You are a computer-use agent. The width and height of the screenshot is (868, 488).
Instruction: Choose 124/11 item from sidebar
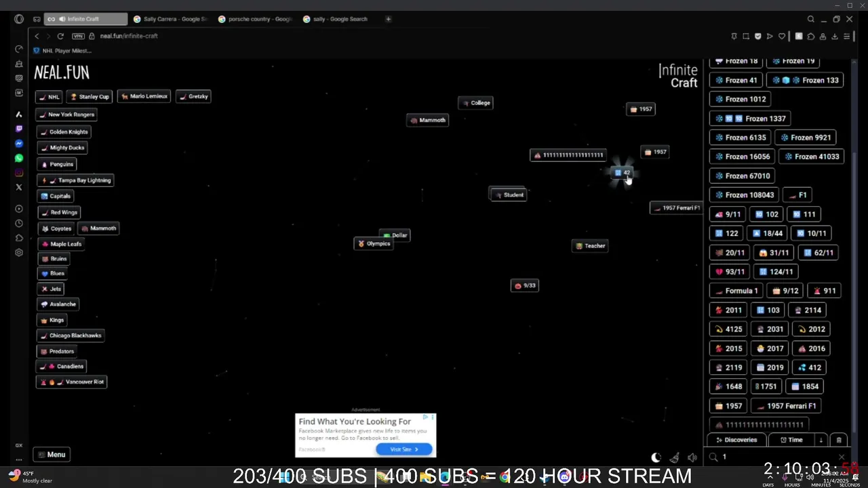pos(775,272)
